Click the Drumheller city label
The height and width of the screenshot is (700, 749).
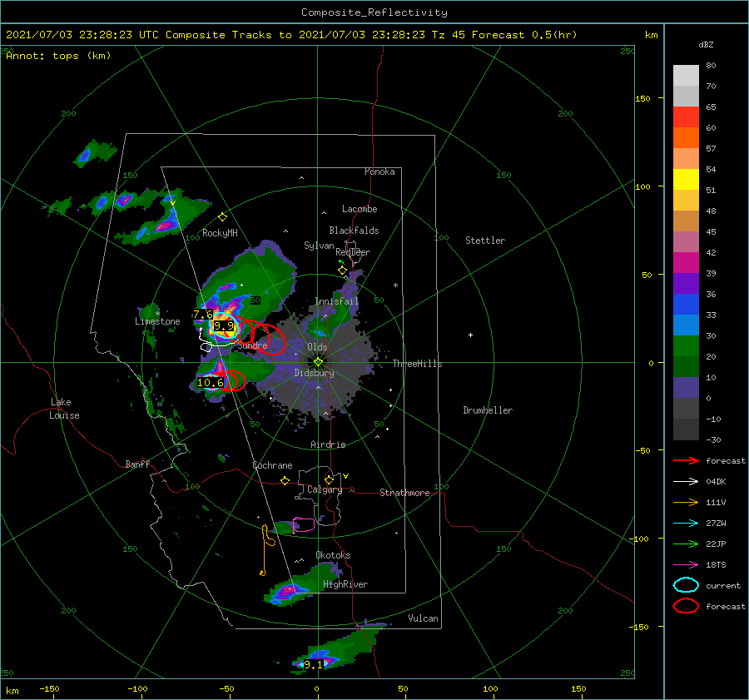tap(488, 410)
